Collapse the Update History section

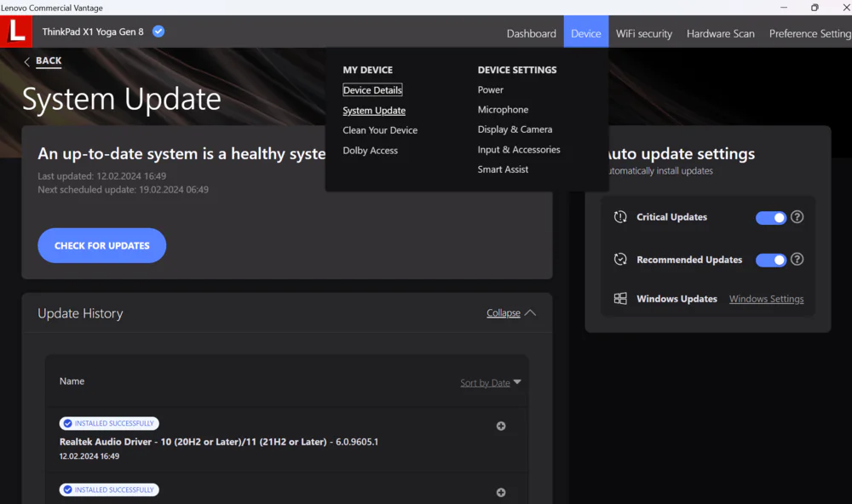[510, 312]
